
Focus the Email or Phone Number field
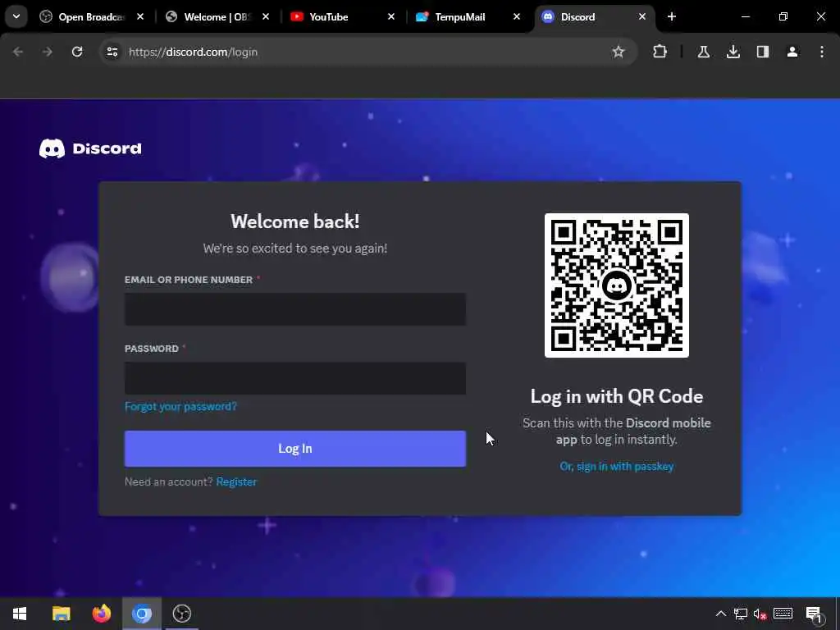point(295,309)
